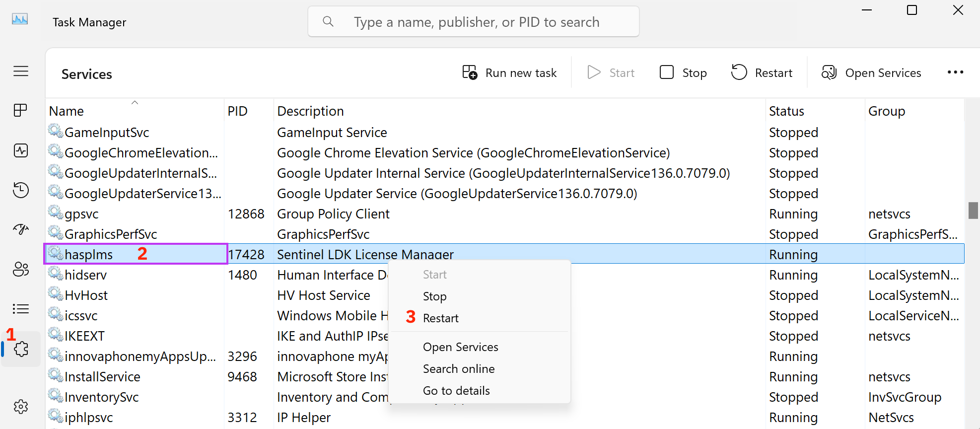Click PID 9468 cell
The height and width of the screenshot is (429, 980).
(x=242, y=377)
